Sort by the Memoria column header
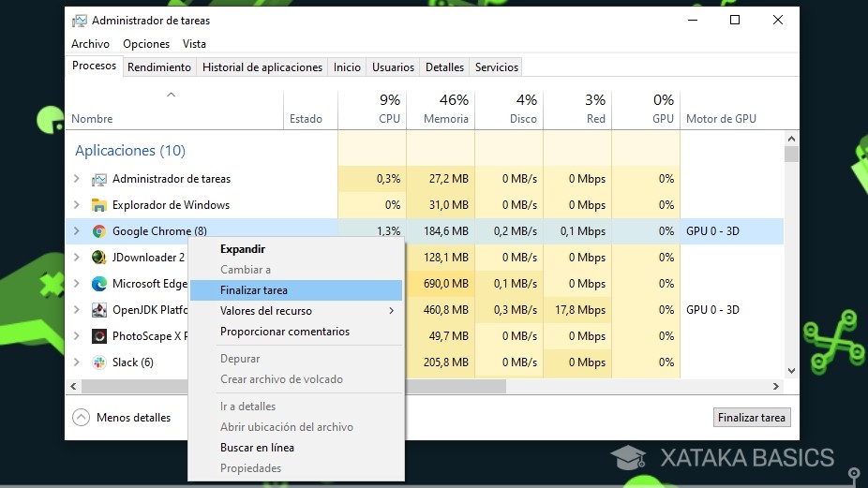The width and height of the screenshot is (868, 488). pos(446,119)
